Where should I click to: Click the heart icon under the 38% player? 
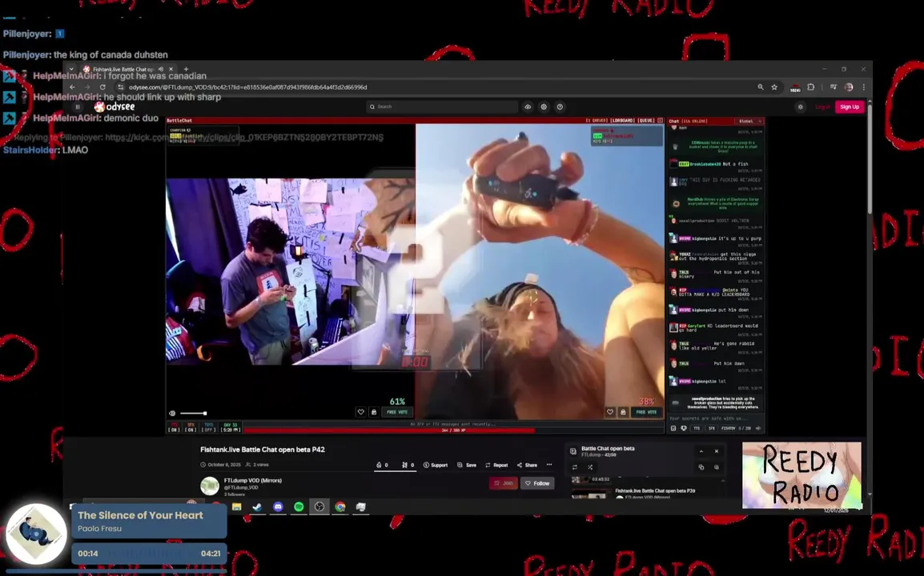[x=610, y=412]
